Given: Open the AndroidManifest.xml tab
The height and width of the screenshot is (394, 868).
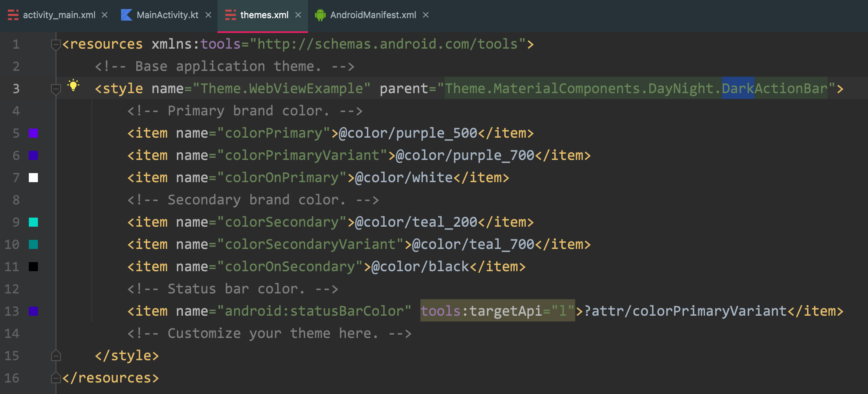Looking at the screenshot, I should (x=373, y=15).
